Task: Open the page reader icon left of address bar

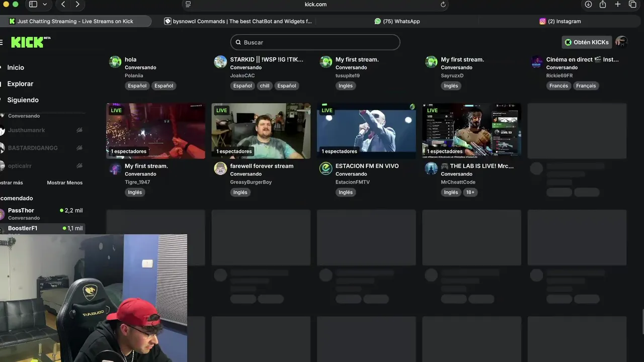Action: click(188, 4)
